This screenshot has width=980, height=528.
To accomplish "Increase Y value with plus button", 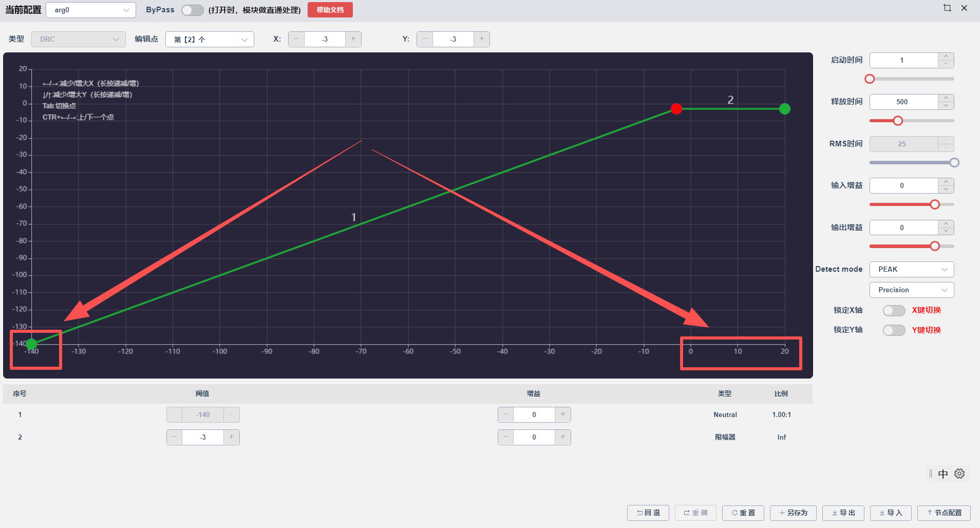I will click(482, 39).
